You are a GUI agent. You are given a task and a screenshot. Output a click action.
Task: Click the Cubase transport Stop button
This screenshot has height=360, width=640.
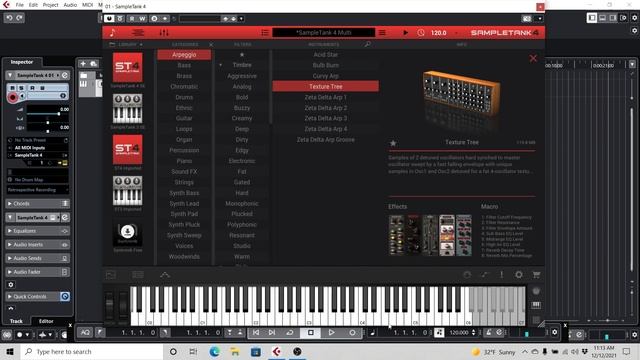point(311,333)
